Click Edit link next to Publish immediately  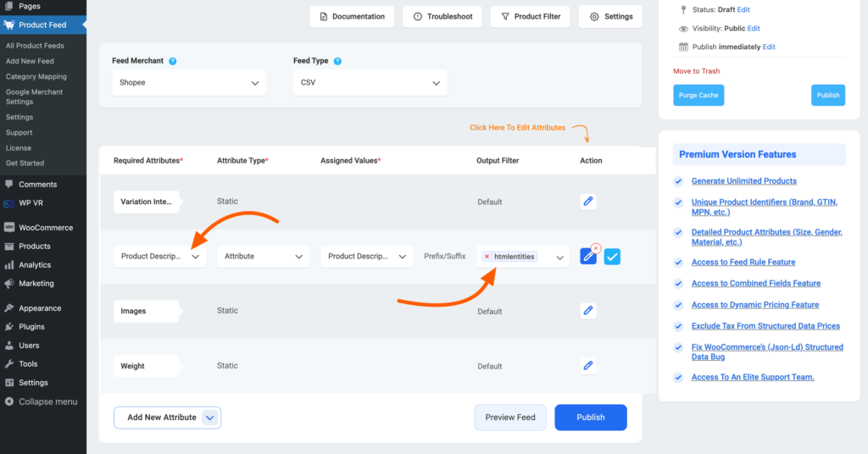[769, 47]
